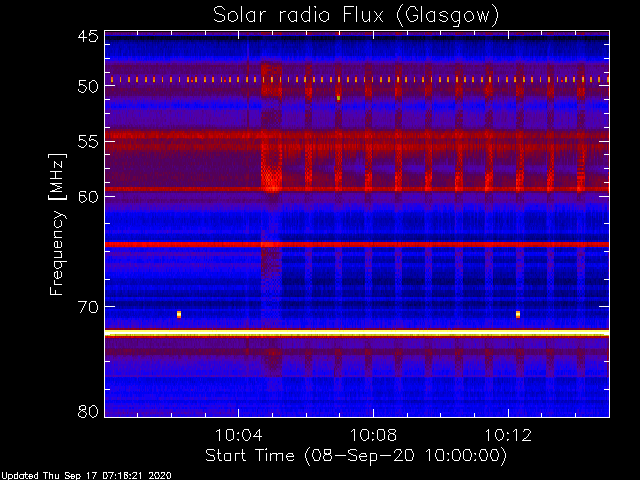Viewport: 640px width, 480px height.
Task: Click the 55 frequency tick label
Action: (88, 142)
